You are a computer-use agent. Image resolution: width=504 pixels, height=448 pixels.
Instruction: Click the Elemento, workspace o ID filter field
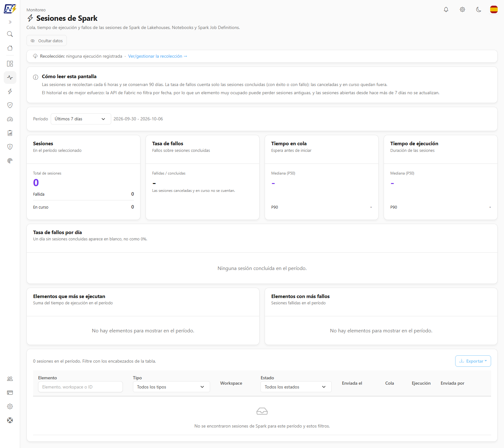click(80, 387)
